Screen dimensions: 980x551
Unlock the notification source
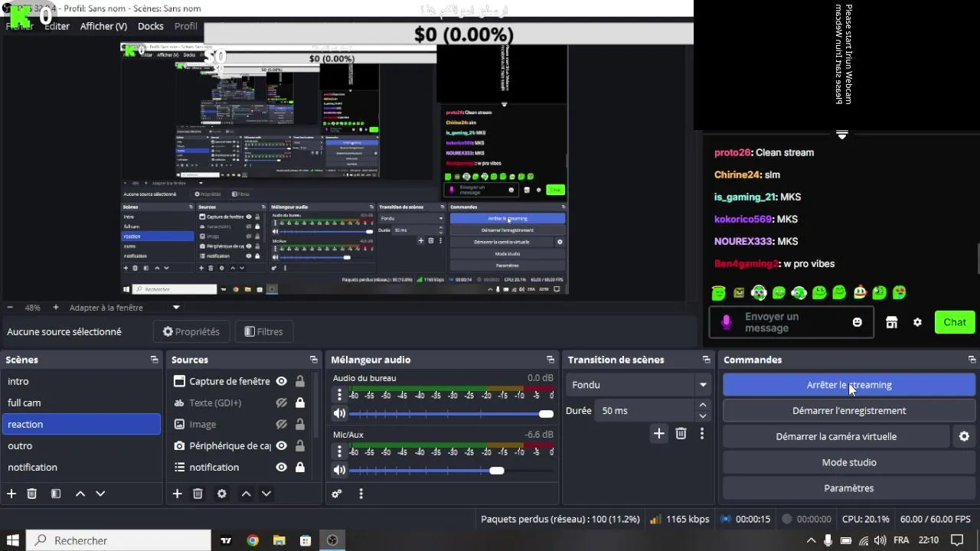point(300,467)
